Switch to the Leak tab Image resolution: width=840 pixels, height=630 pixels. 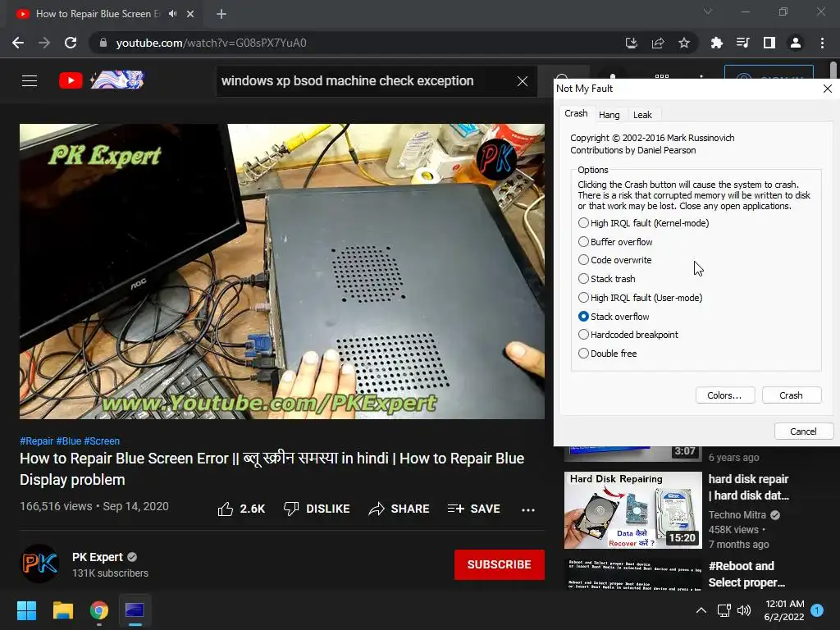click(642, 115)
